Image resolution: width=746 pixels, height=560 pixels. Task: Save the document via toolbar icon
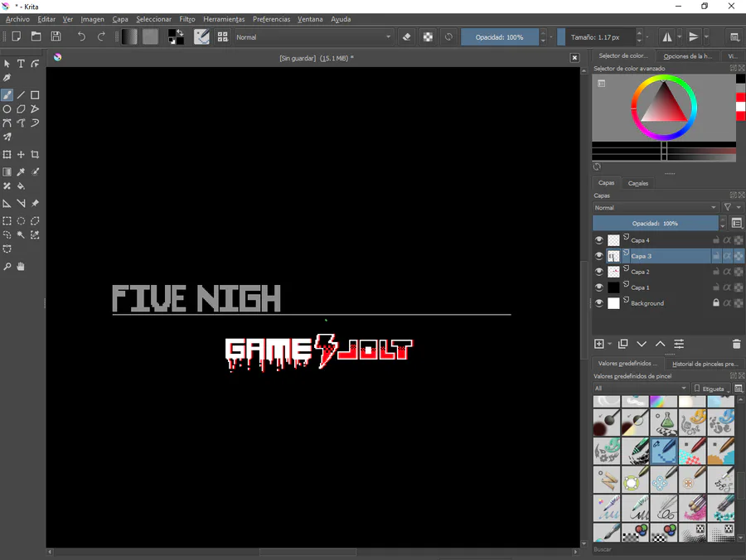[56, 36]
